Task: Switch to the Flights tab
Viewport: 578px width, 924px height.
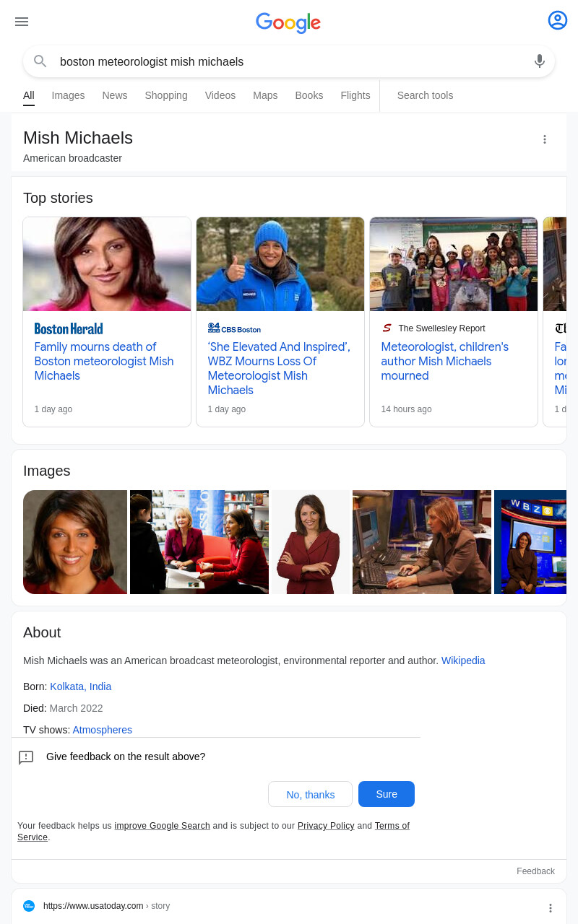Action: [x=355, y=95]
